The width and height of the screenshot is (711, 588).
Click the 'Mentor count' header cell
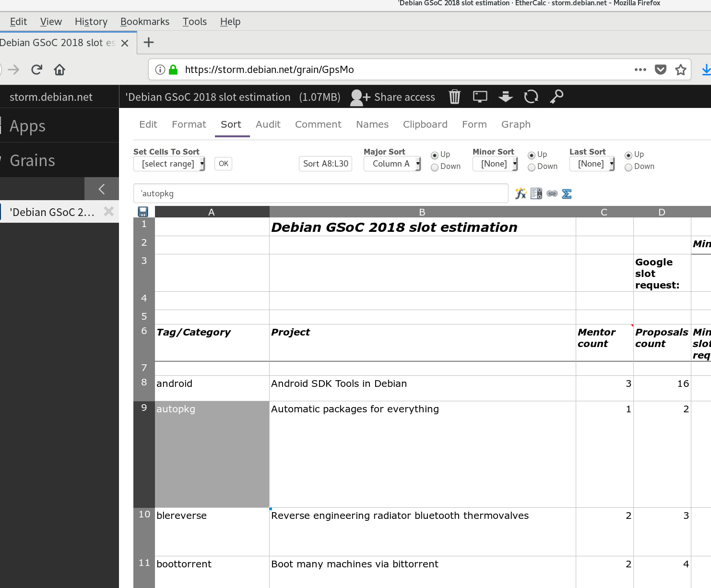pos(604,343)
